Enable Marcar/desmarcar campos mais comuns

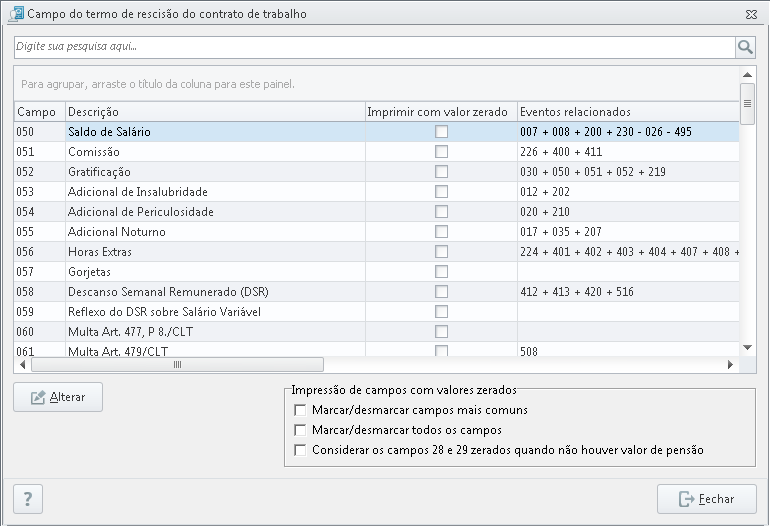300,410
